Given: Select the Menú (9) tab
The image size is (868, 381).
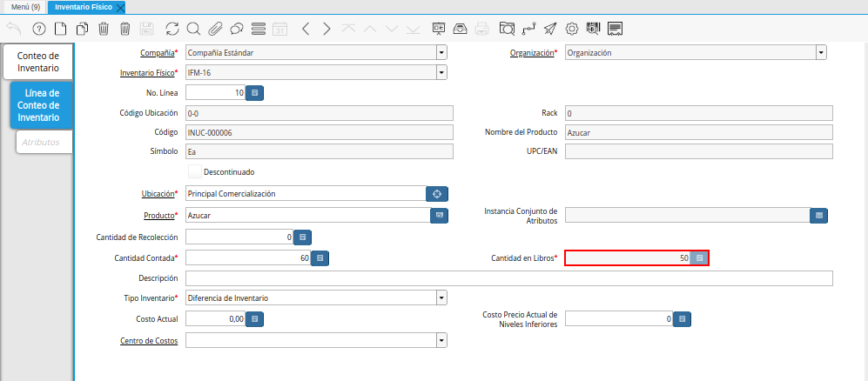Looking at the screenshot, I should pos(25,7).
